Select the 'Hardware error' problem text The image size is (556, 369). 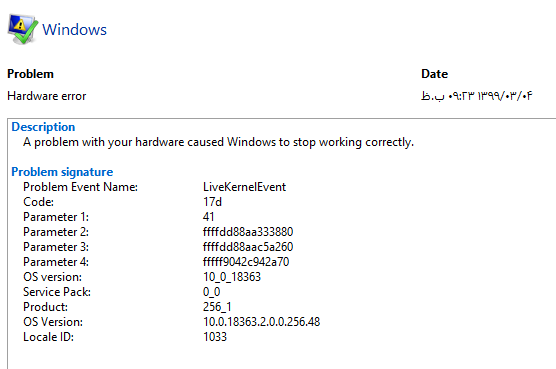pyautogui.click(x=47, y=96)
